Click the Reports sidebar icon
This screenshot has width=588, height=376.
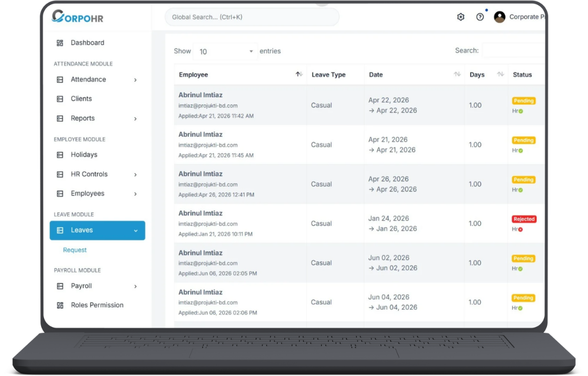point(60,118)
